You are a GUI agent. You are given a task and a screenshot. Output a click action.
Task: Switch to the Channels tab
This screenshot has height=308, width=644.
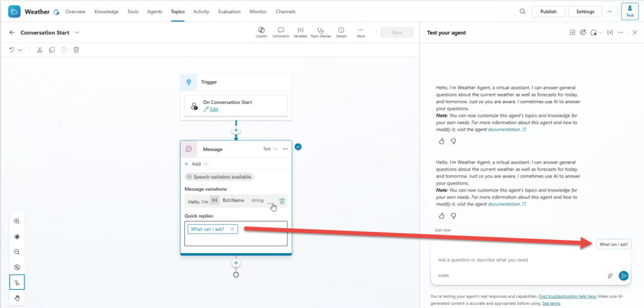pos(286,11)
